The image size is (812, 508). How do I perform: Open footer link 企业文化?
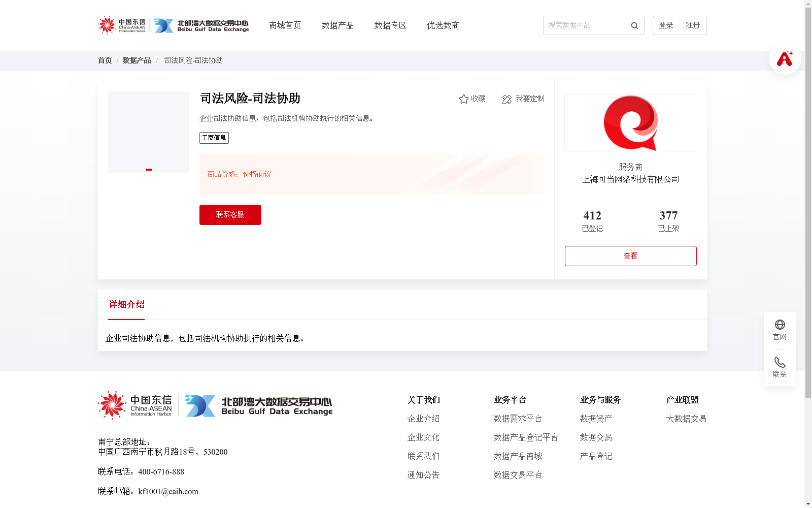tap(423, 437)
